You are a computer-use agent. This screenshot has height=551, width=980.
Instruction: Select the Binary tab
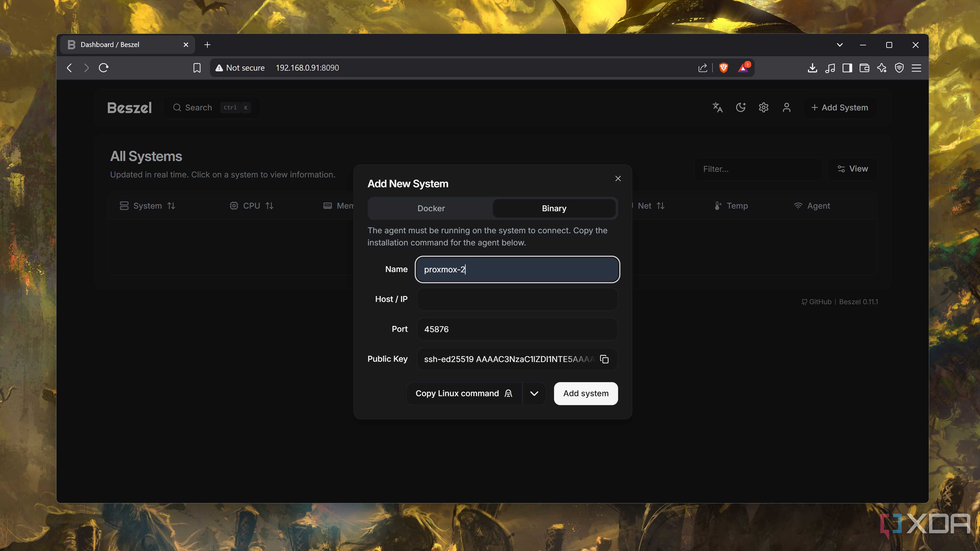[554, 208]
